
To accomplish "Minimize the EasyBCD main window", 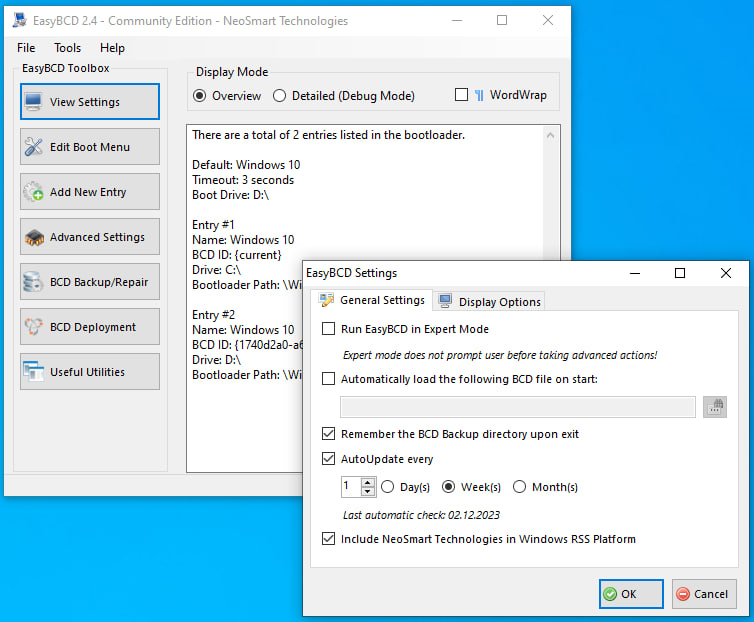I will 457,20.
